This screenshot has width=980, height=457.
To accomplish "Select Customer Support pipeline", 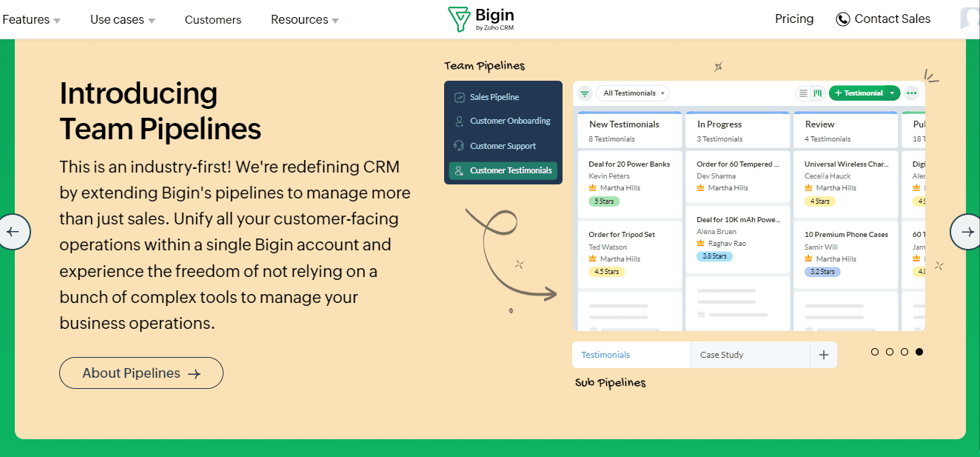I will coord(503,146).
